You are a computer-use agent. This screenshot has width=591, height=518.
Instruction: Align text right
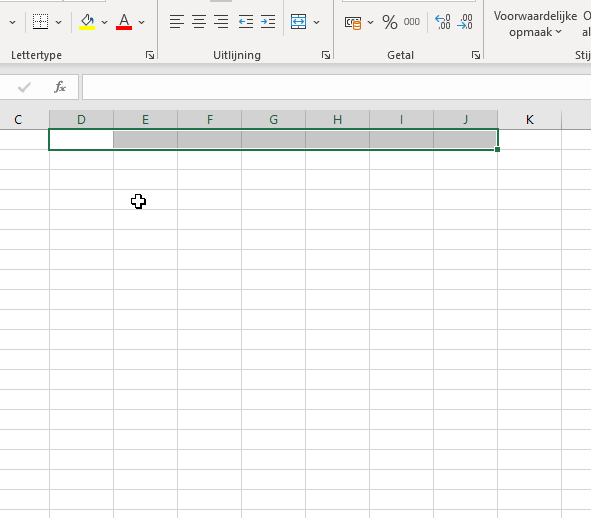(x=221, y=21)
